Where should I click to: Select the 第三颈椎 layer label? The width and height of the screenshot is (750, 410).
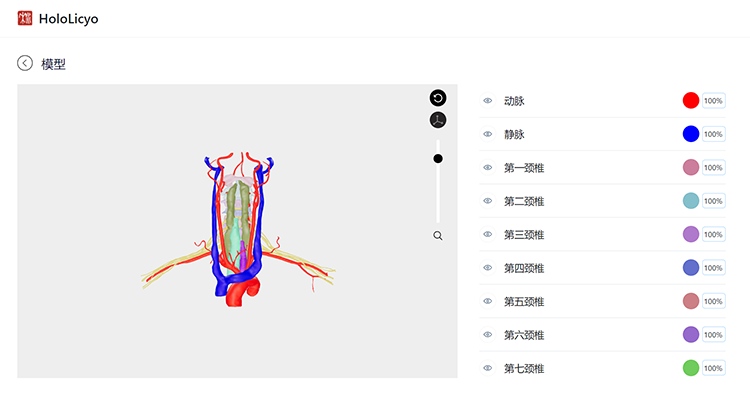[x=524, y=235]
